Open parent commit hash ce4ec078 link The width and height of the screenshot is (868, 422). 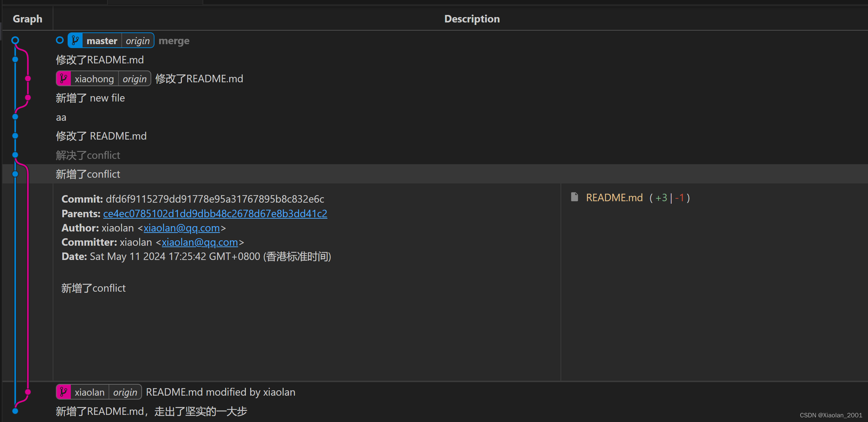[x=215, y=214]
